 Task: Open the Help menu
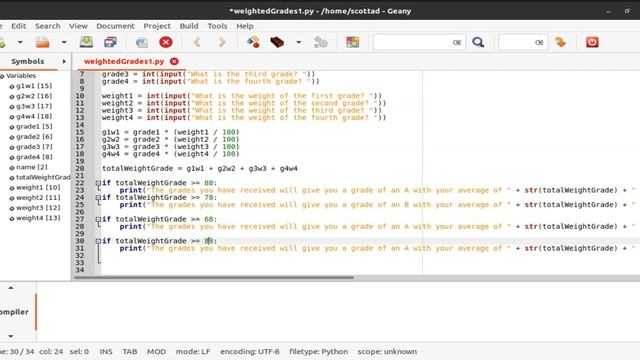[245, 26]
